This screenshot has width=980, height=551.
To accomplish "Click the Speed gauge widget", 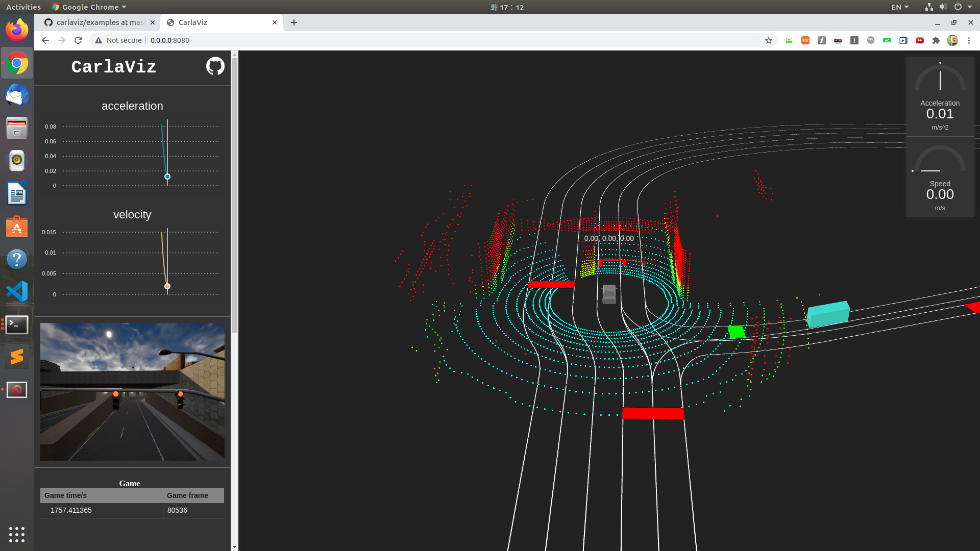I will tap(940, 177).
